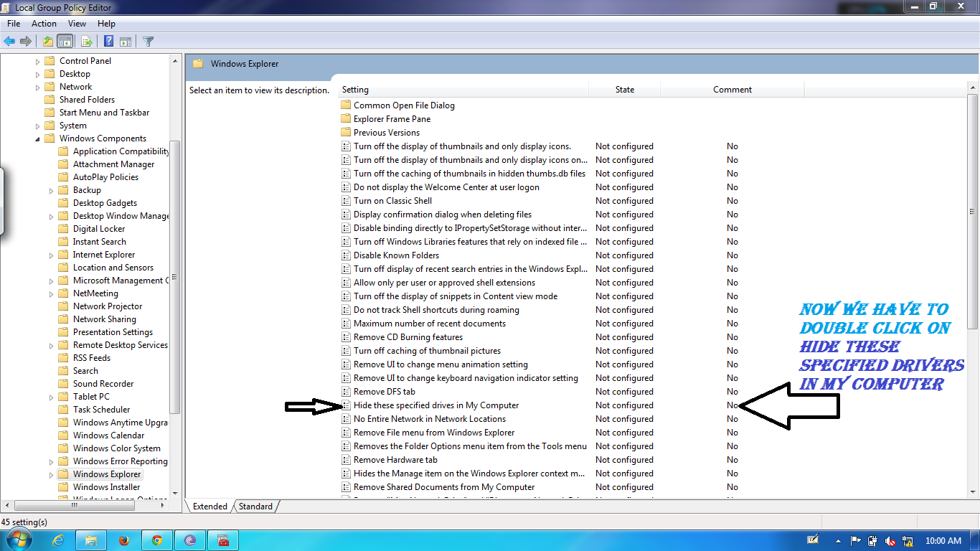Click the Back arrow toolbar icon
Screen dimensions: 980x551
[x=9, y=41]
